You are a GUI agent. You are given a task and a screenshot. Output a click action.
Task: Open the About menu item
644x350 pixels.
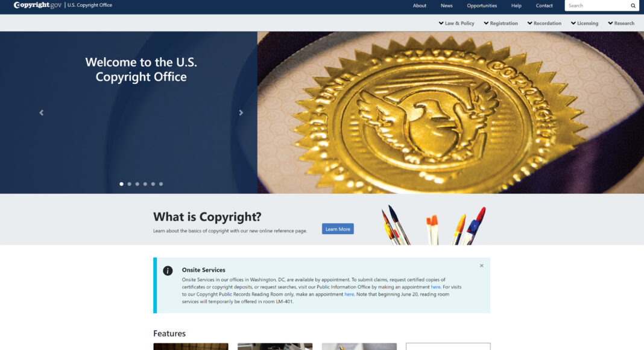pos(420,5)
